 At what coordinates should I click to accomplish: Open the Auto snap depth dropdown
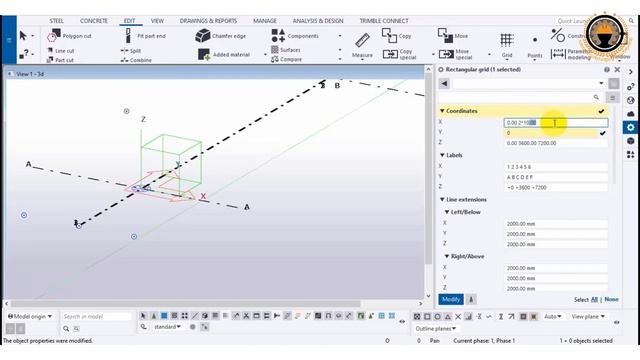pos(553,316)
